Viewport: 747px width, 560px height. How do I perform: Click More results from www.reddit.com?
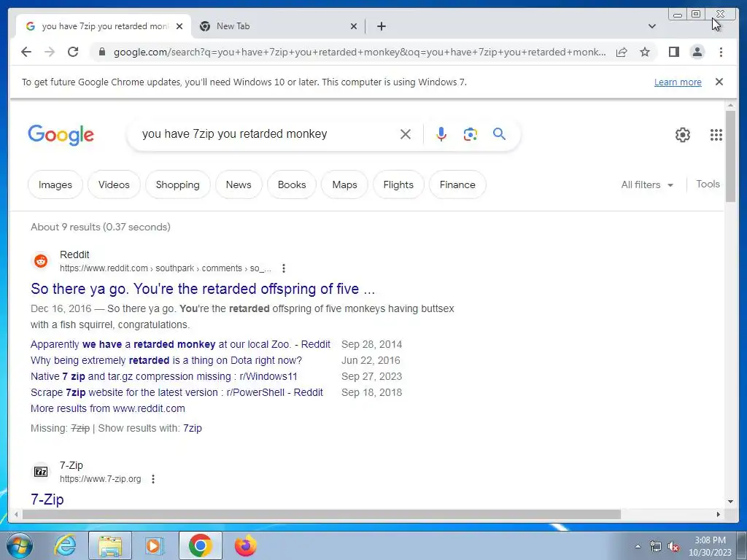(x=108, y=408)
